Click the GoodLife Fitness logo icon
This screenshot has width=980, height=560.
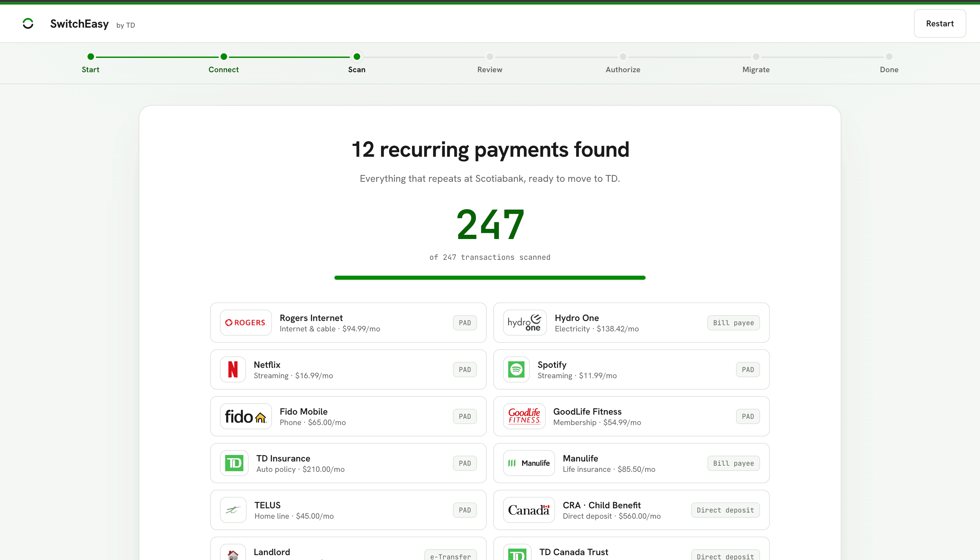(x=524, y=417)
